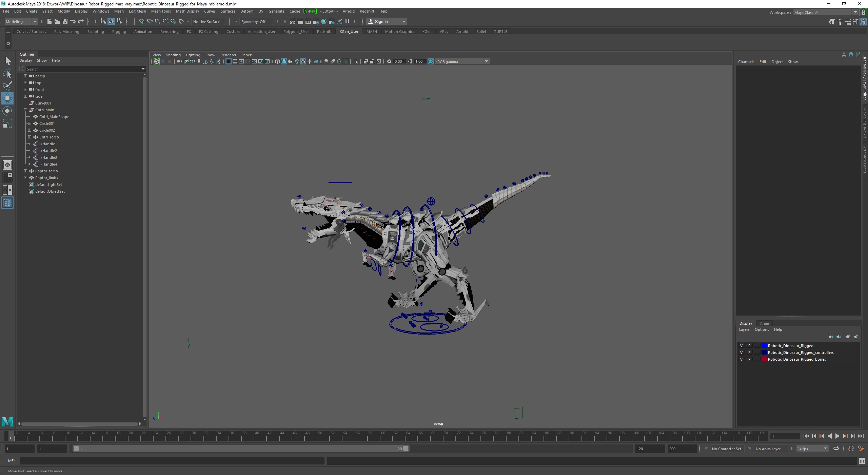Enable snap to grids icon
The image size is (868, 475).
click(142, 21)
